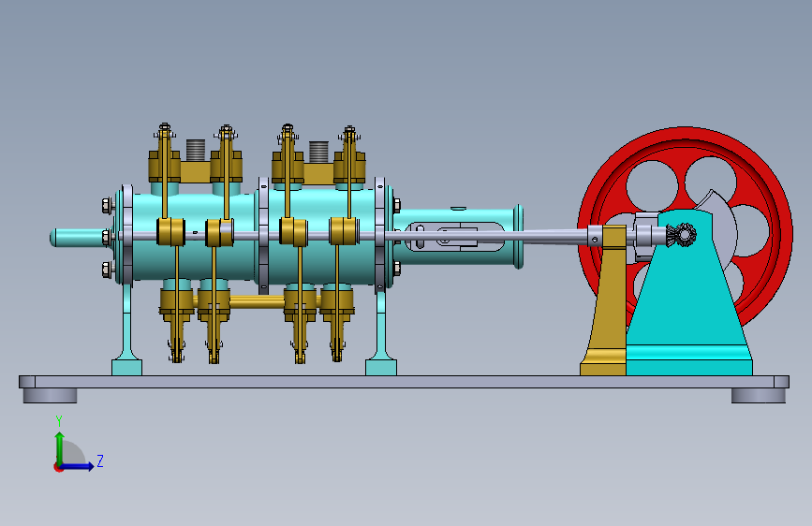Click the green Y axis of the triad
Screen dimensions: 812x526
pyautogui.click(x=60, y=448)
